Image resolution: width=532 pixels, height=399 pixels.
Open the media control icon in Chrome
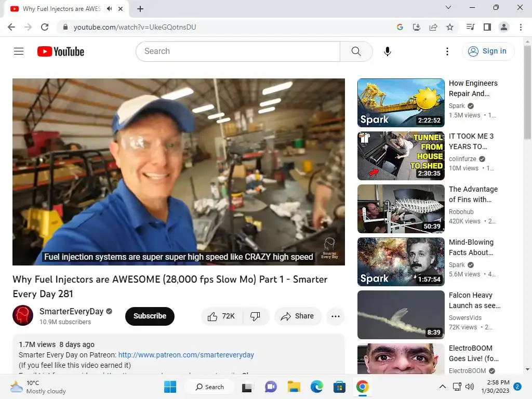coord(470,27)
